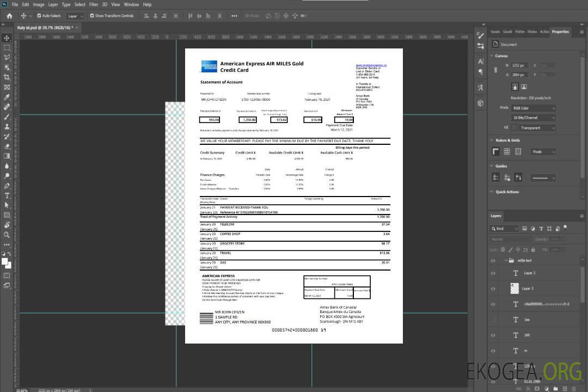Switch to the Properties tab
Image resolution: width=588 pixels, height=392 pixels.
tap(560, 32)
